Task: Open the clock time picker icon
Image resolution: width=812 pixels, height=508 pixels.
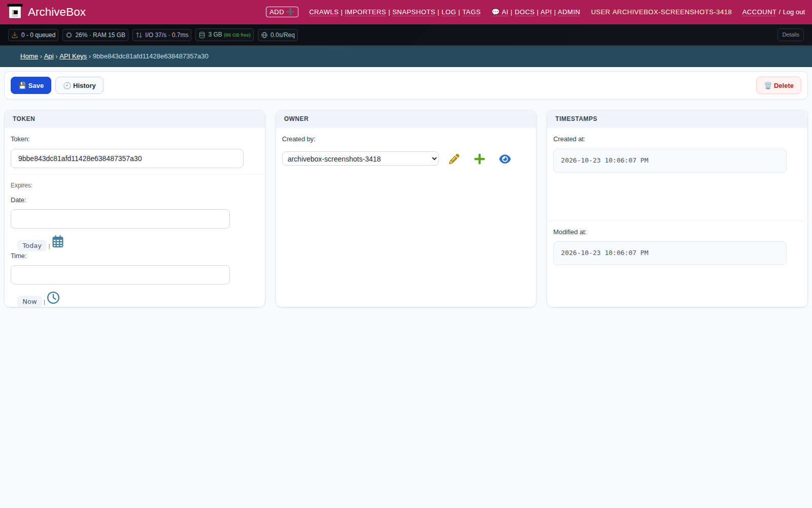Action: (x=53, y=298)
